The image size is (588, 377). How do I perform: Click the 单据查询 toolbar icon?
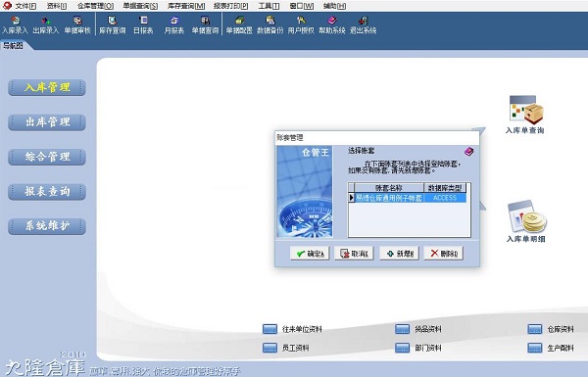point(205,24)
